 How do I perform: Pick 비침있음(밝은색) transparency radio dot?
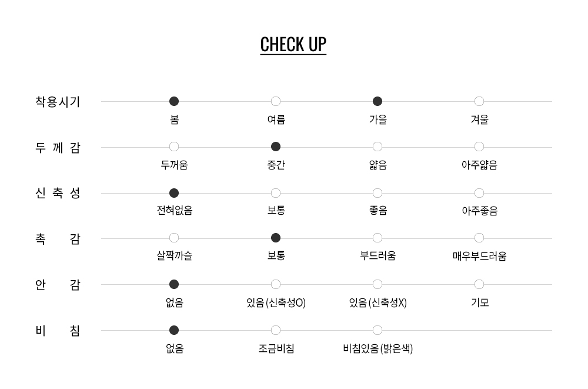pos(377,330)
